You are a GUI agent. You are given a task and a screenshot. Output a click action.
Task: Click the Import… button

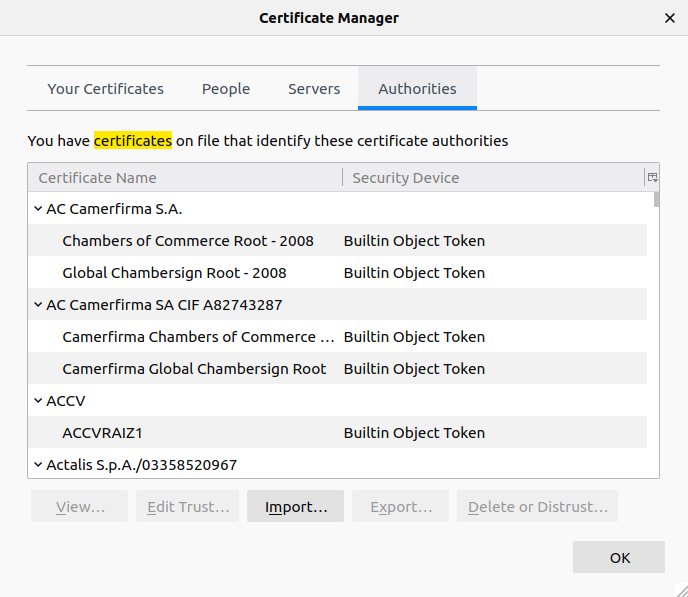click(295, 507)
